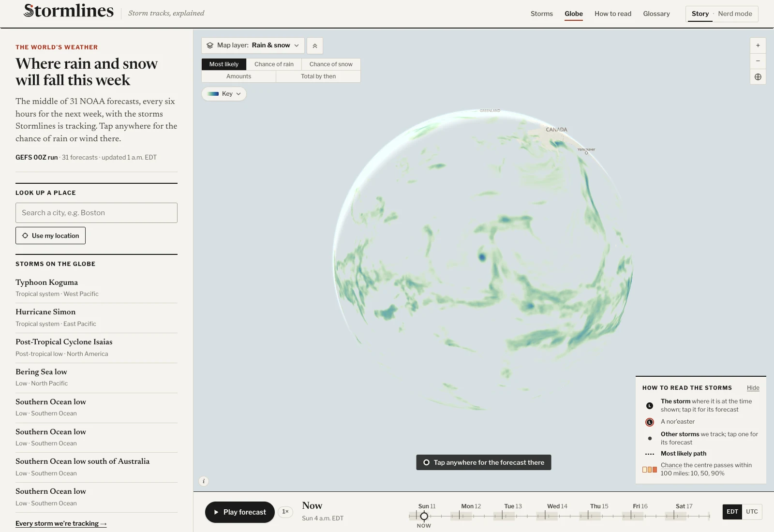Select Story mode
Image resolution: width=774 pixels, height=532 pixels.
click(x=700, y=14)
